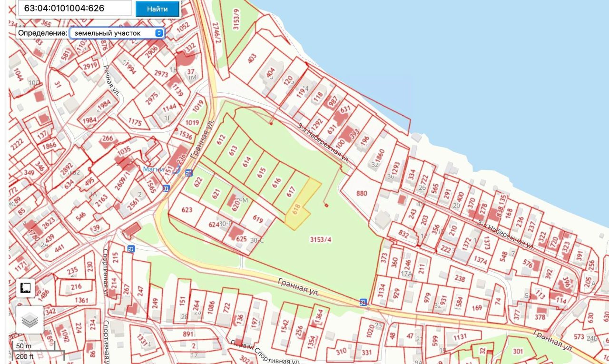Image resolution: width=609 pixels, height=364 pixels.
Task: Select land parcel 619
Action: pyautogui.click(x=258, y=219)
